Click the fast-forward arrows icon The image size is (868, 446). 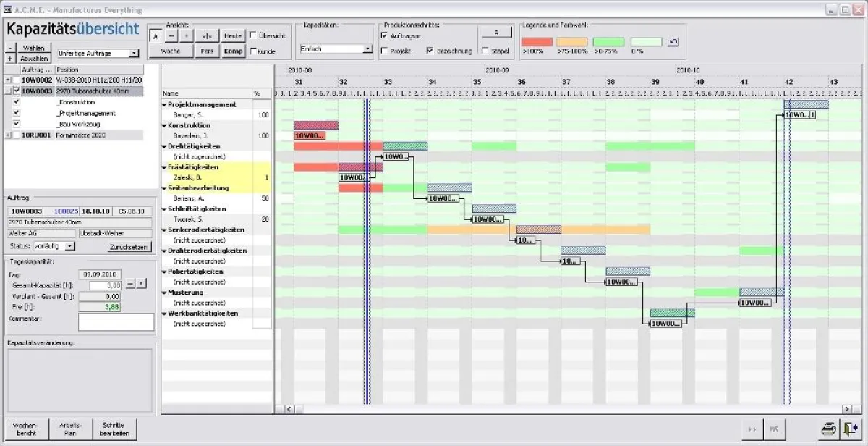pyautogui.click(x=752, y=429)
